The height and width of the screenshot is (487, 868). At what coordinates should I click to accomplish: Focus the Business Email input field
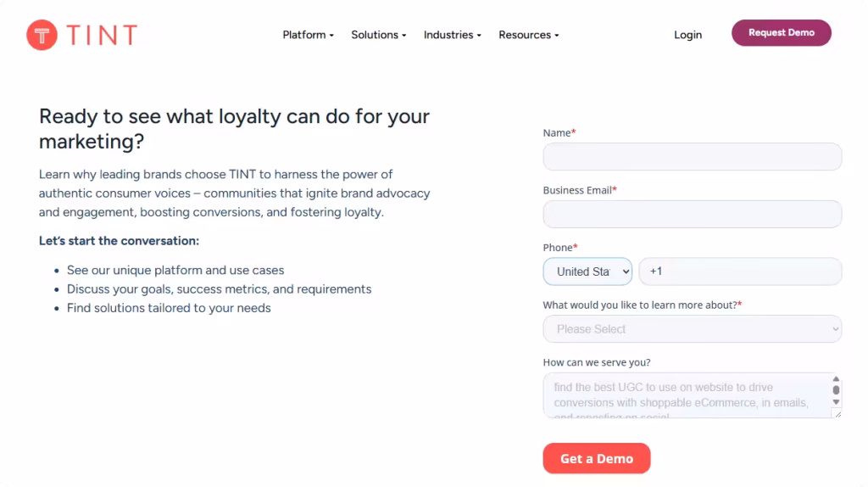tap(692, 215)
